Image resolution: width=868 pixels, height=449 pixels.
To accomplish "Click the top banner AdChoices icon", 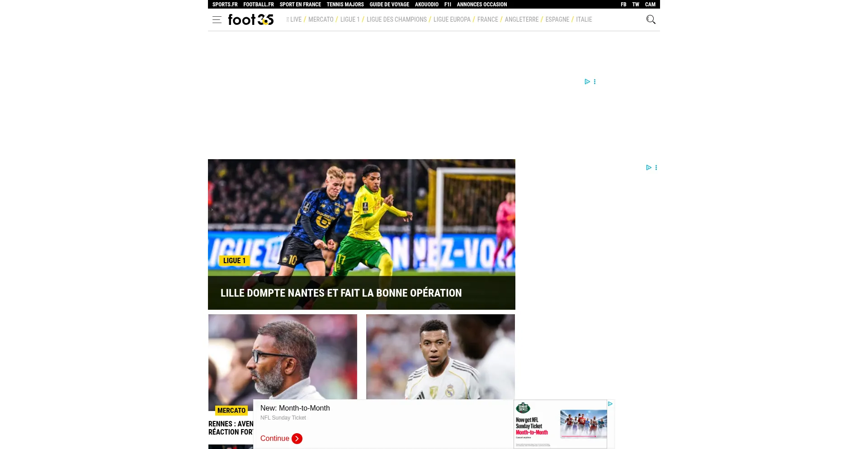I will [587, 82].
